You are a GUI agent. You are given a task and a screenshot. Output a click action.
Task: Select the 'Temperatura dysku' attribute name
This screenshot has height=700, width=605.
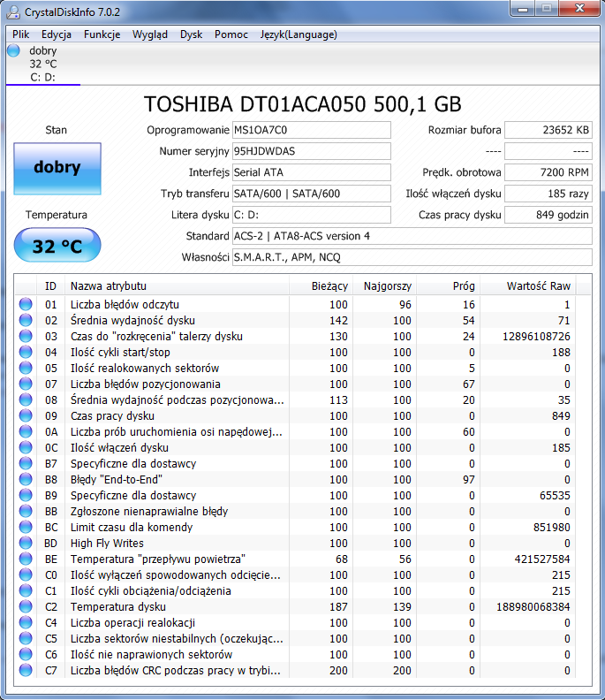(118, 606)
